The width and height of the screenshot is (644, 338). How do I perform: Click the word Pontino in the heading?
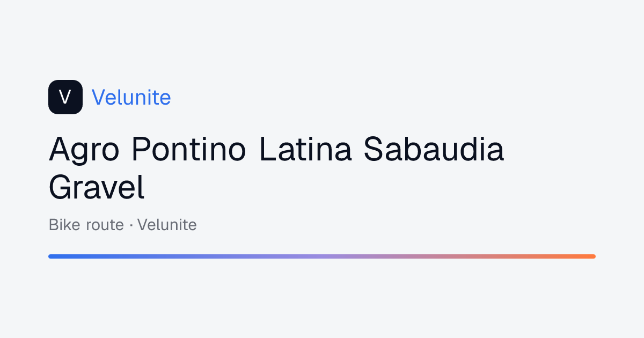point(189,150)
